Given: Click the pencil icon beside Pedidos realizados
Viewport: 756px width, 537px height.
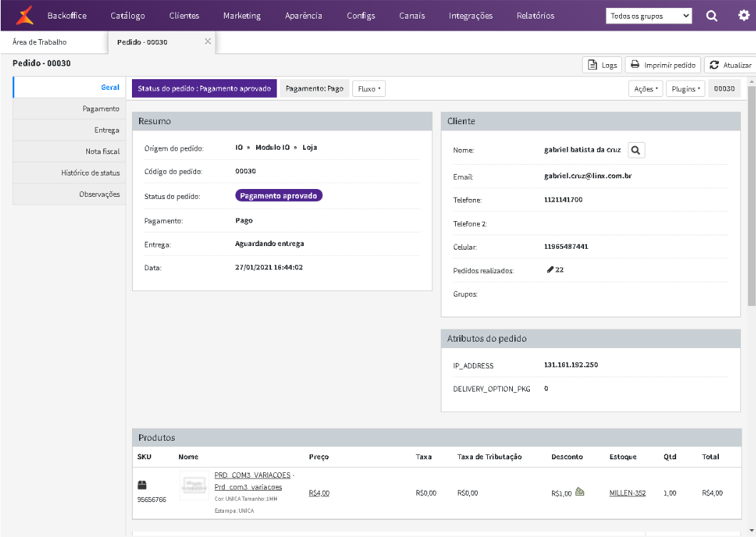Looking at the screenshot, I should [x=550, y=270].
